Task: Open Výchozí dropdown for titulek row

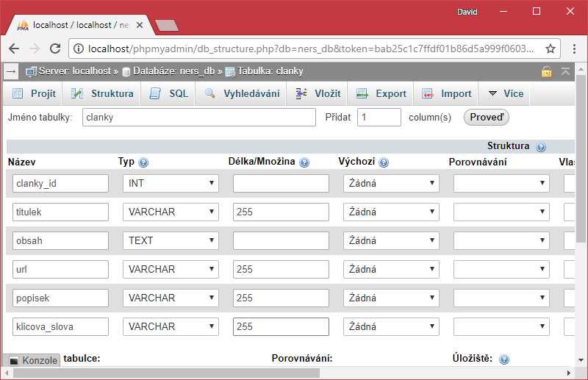Action: point(391,212)
